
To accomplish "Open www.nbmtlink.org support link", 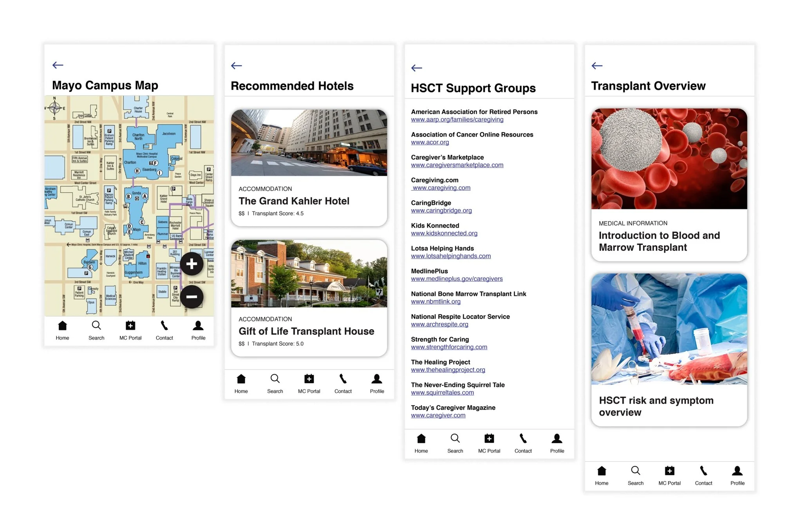I will point(436,302).
